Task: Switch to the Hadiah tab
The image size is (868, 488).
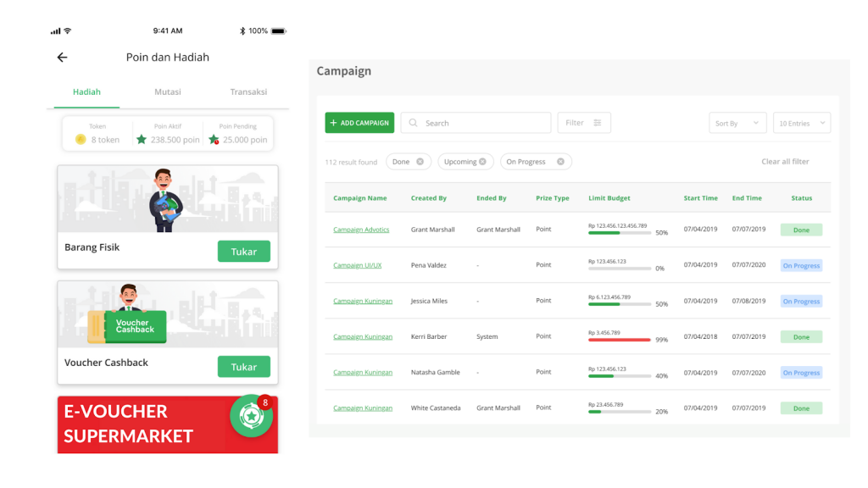Action: click(x=87, y=91)
